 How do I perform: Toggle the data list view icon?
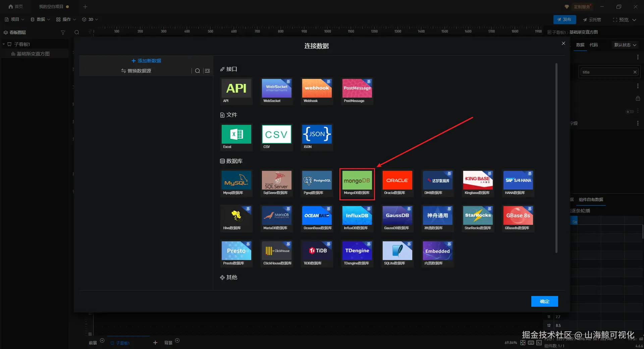point(207,71)
